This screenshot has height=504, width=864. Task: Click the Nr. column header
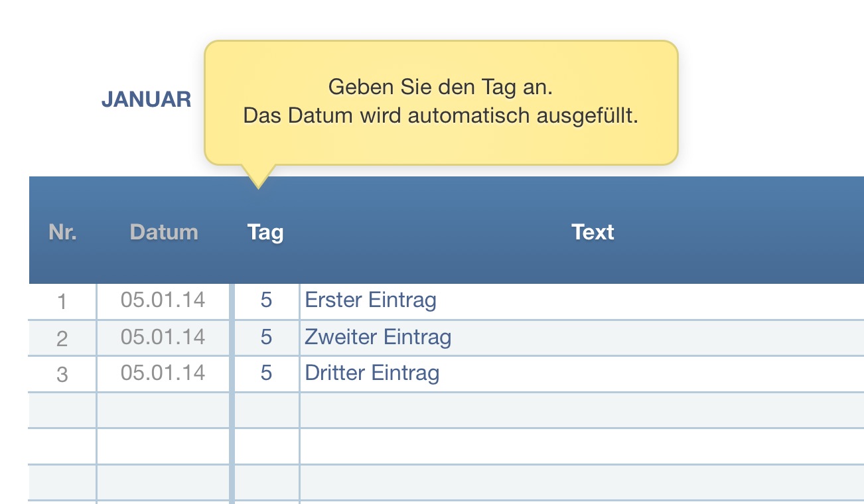tap(62, 232)
